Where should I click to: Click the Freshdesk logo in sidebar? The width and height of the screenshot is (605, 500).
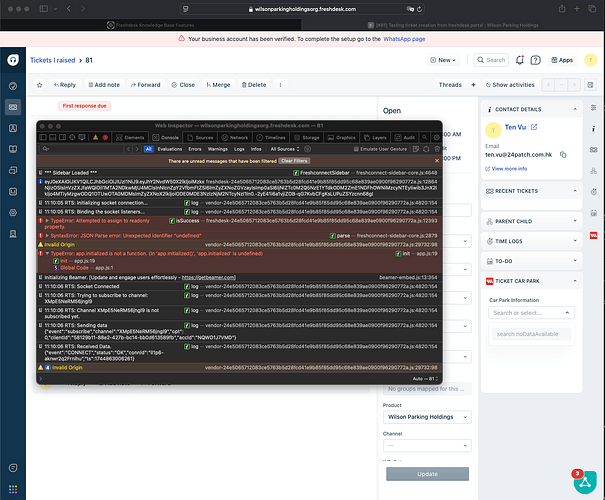[x=13, y=60]
